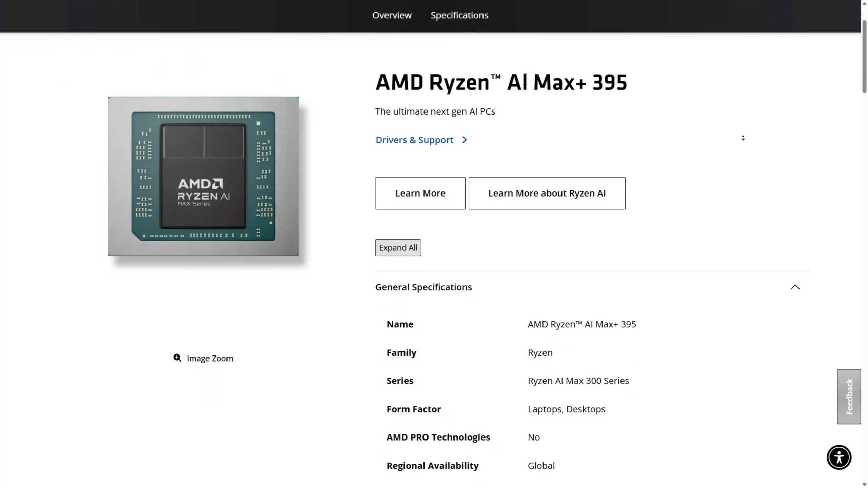868x488 pixels.
Task: Click the scrollbar up arrow
Action: (x=864, y=3)
